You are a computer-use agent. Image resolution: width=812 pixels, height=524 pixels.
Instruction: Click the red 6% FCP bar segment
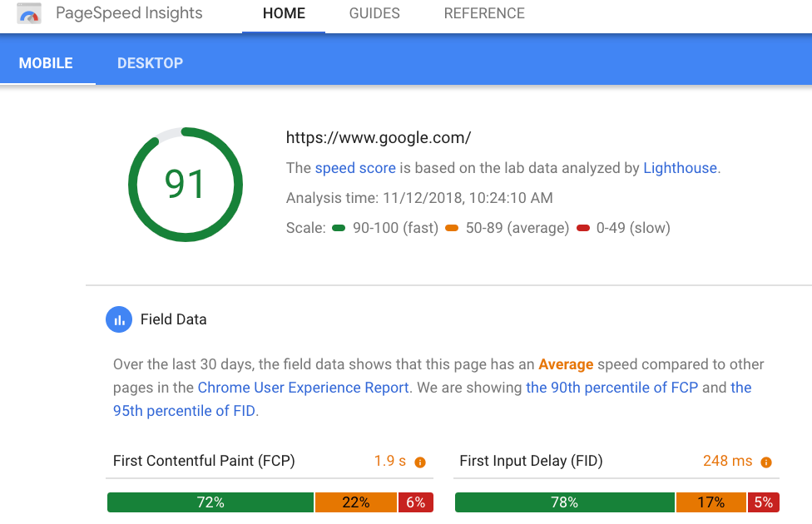coord(416,502)
